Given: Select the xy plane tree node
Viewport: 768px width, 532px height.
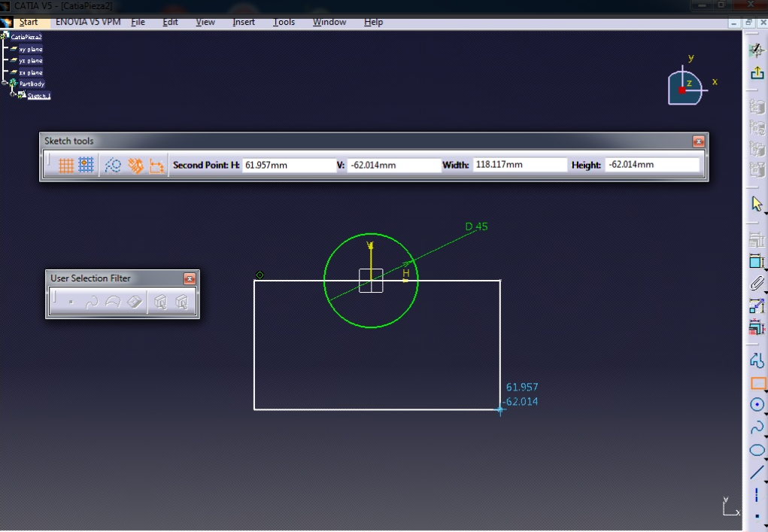Looking at the screenshot, I should click(x=30, y=49).
